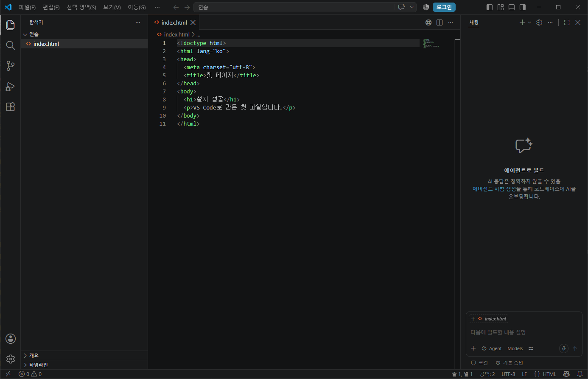Open remote window indicator in status bar
This screenshot has width=588, height=379.
click(8, 374)
